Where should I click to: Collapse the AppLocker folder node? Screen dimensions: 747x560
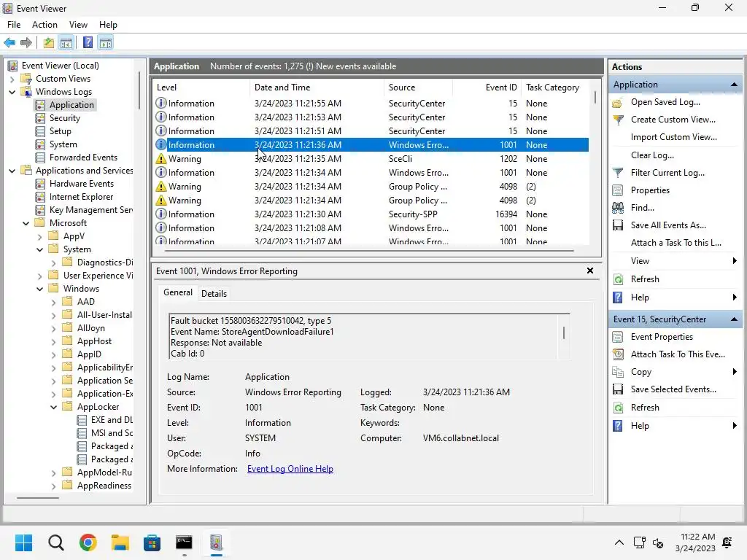coord(54,407)
